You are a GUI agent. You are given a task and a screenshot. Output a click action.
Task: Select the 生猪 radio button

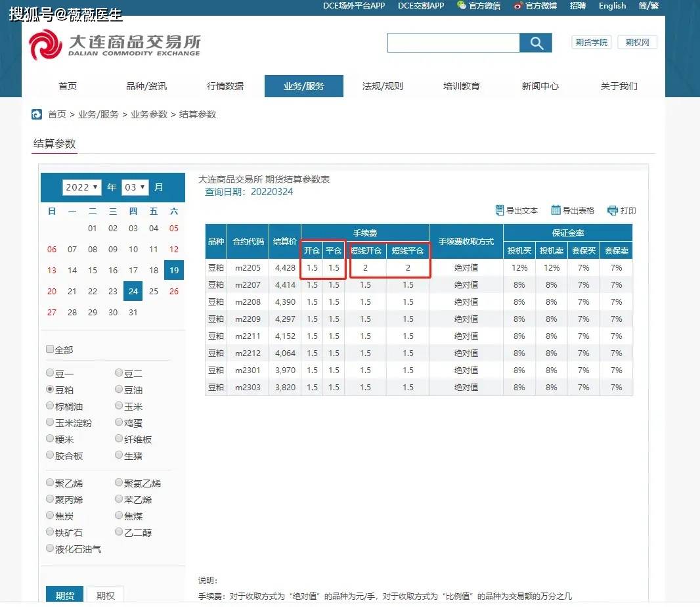pos(118,455)
